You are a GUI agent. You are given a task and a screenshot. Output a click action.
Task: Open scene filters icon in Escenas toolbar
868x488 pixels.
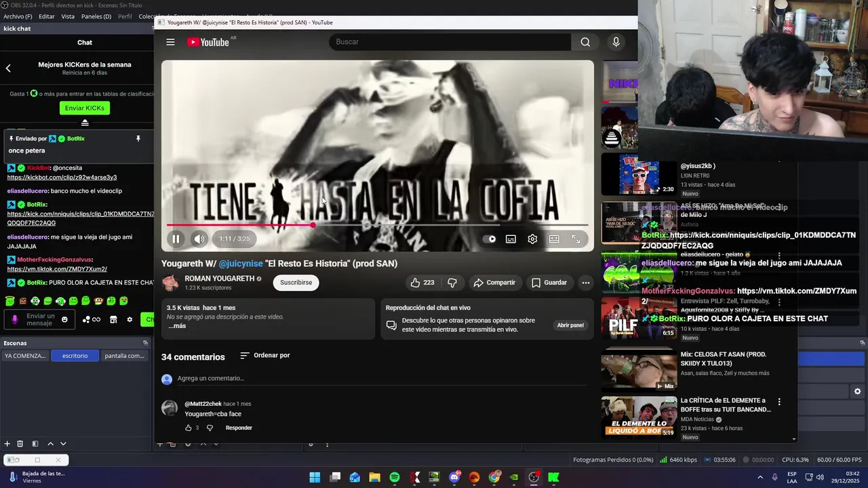(x=35, y=444)
